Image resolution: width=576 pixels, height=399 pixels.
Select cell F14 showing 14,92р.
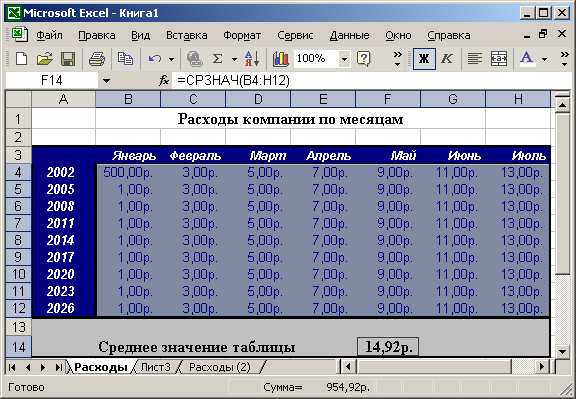pyautogui.click(x=388, y=347)
